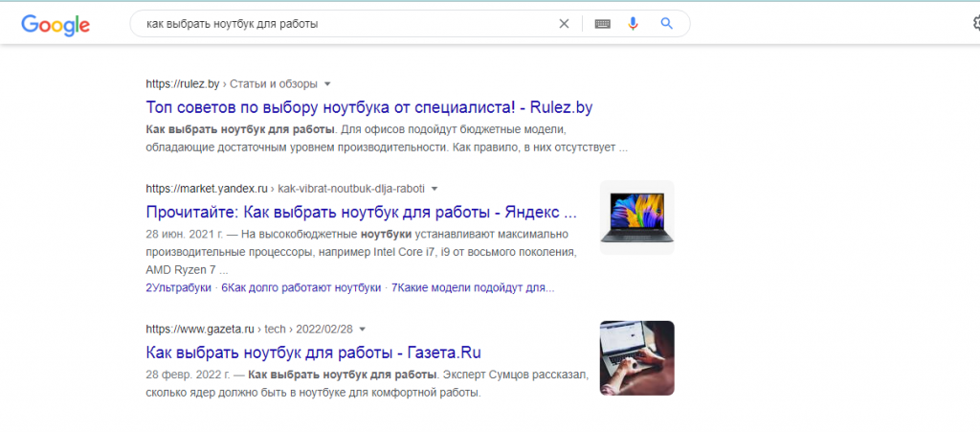This screenshot has height=432, width=980.
Task: Click the laptop thumbnail of Yandex result
Action: (x=636, y=216)
